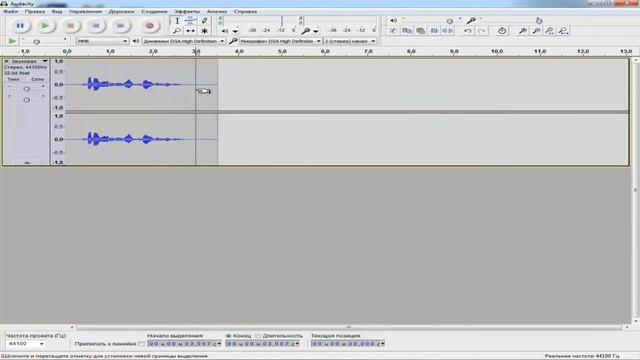Click the Sync-Lock tracks icon
The image size is (640, 360).
[x=502, y=31]
